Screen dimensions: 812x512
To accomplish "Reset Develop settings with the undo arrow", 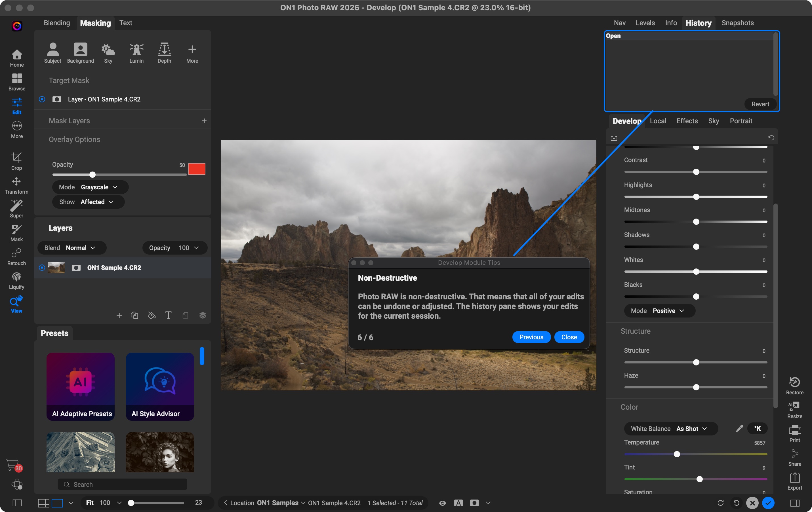I will (771, 137).
